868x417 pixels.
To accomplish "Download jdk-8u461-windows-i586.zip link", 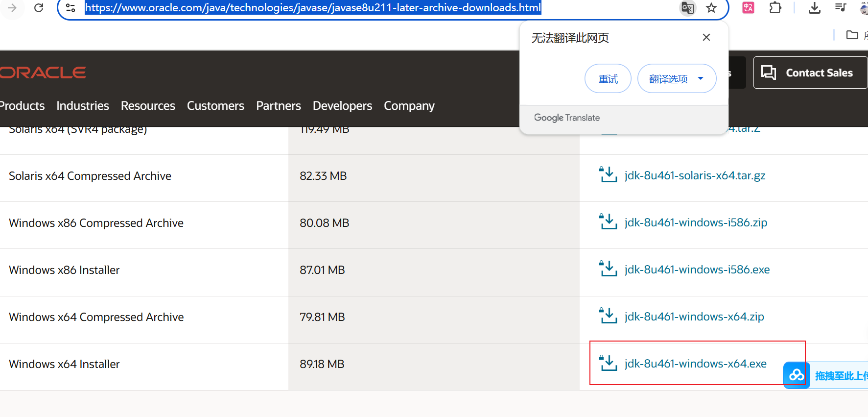I will point(696,222).
